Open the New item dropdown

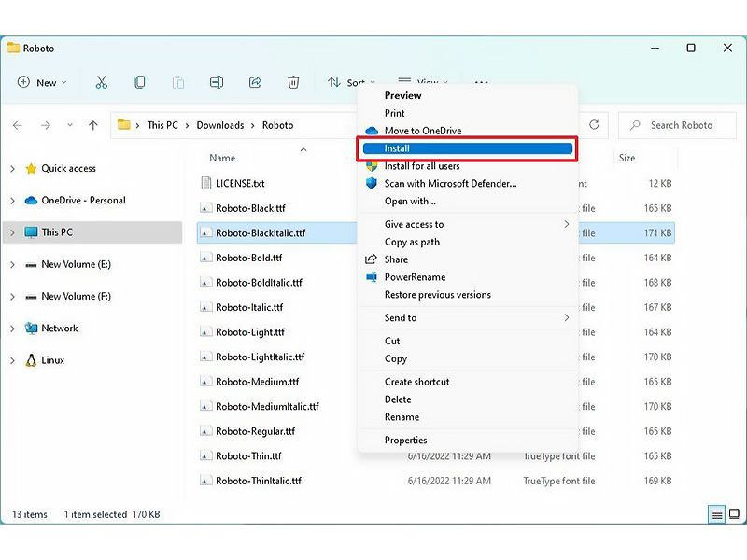point(42,82)
